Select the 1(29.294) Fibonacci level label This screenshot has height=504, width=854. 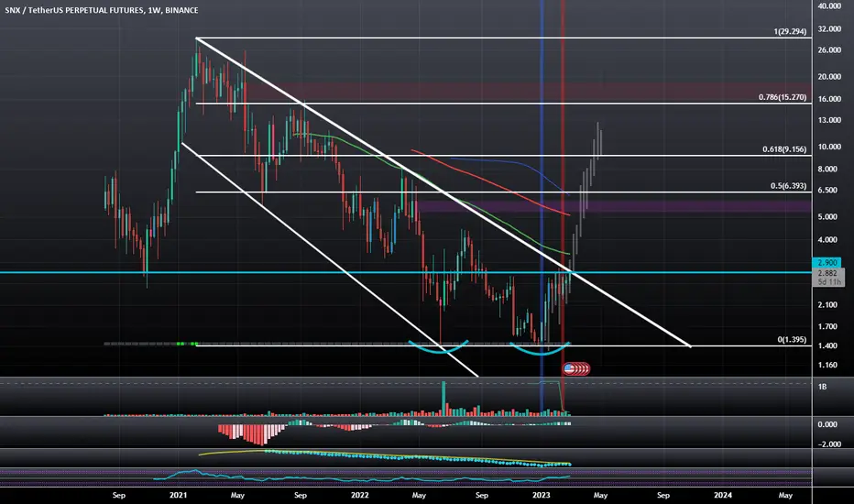[x=790, y=31]
